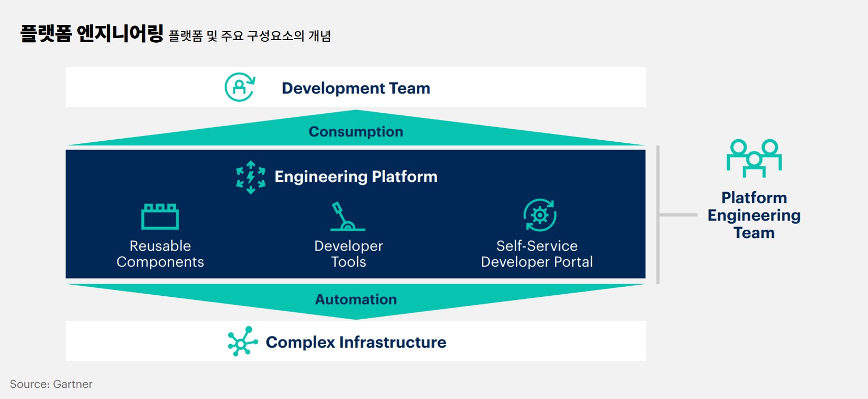Click the Self-Service Developer Portal gear icon
This screenshot has width=868, height=399.
tap(540, 215)
